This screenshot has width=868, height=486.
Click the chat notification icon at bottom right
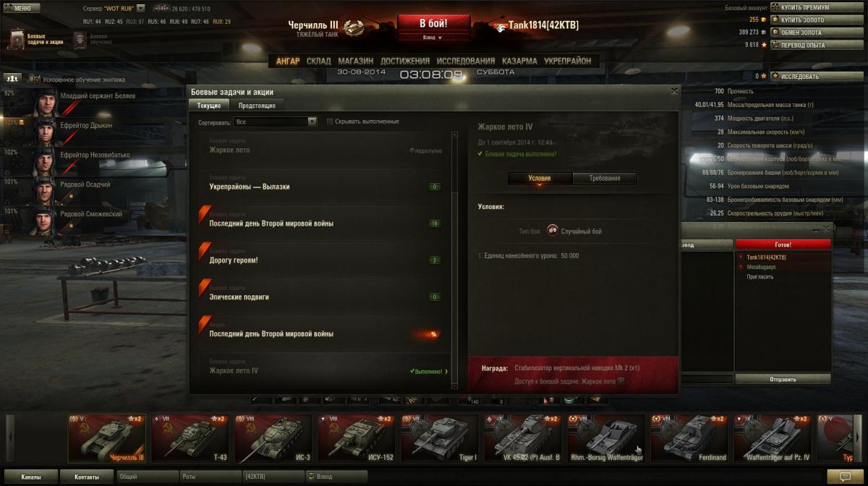[843, 476]
